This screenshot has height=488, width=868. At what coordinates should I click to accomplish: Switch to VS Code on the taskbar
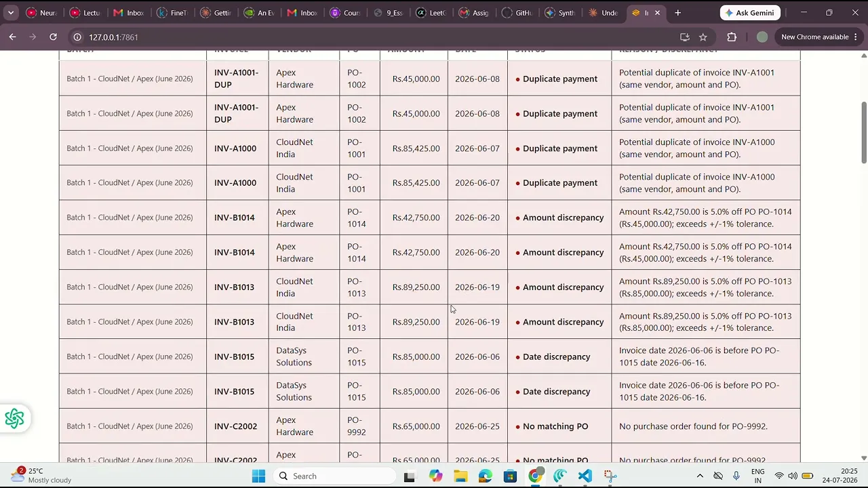click(x=585, y=476)
